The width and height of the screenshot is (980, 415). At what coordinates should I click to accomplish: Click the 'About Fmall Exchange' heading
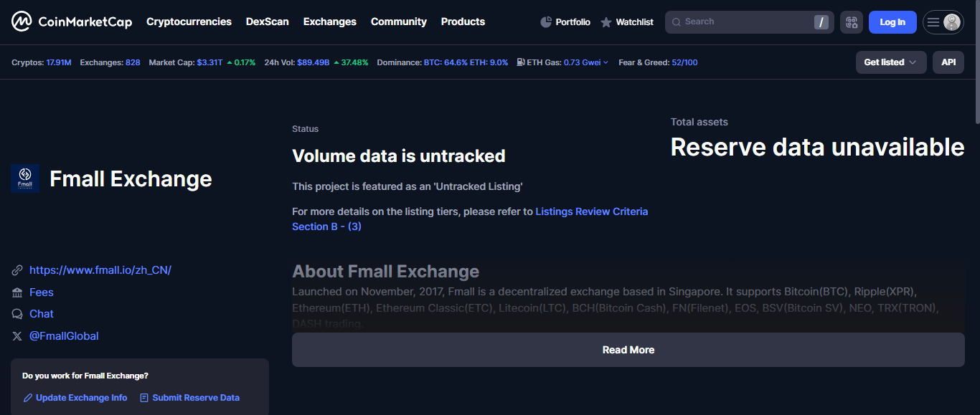[385, 272]
